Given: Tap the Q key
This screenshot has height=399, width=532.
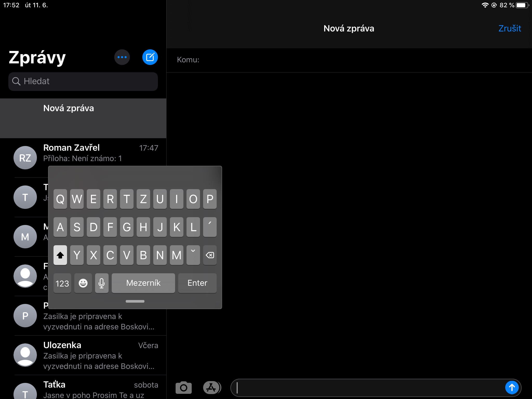Looking at the screenshot, I should 60,199.
